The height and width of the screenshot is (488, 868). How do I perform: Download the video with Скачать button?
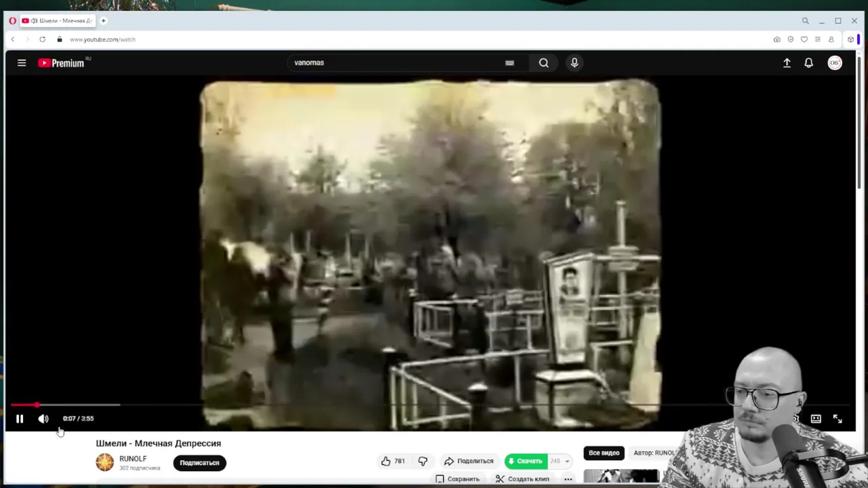coord(526,462)
